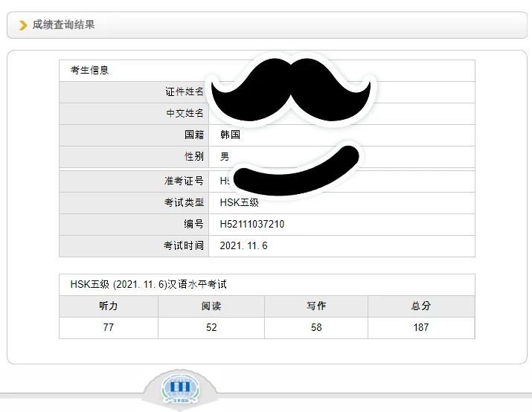532x412 pixels.
Task: Click the 总分 column header
Action: point(421,306)
